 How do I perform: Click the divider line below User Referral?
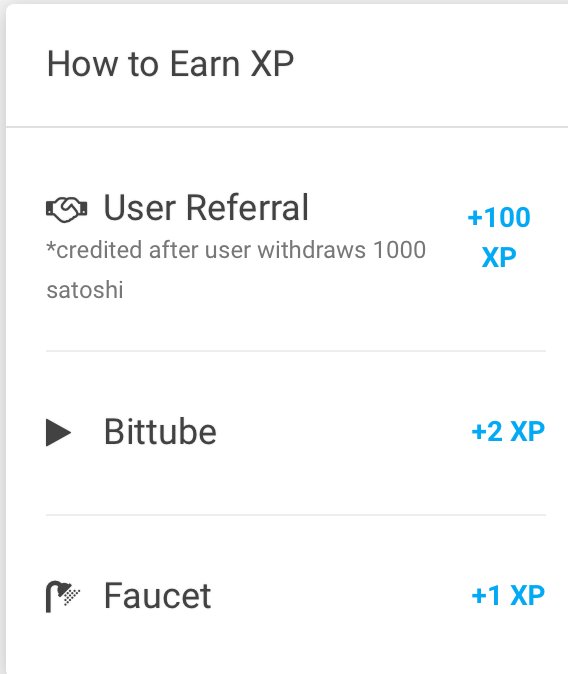coord(296,351)
